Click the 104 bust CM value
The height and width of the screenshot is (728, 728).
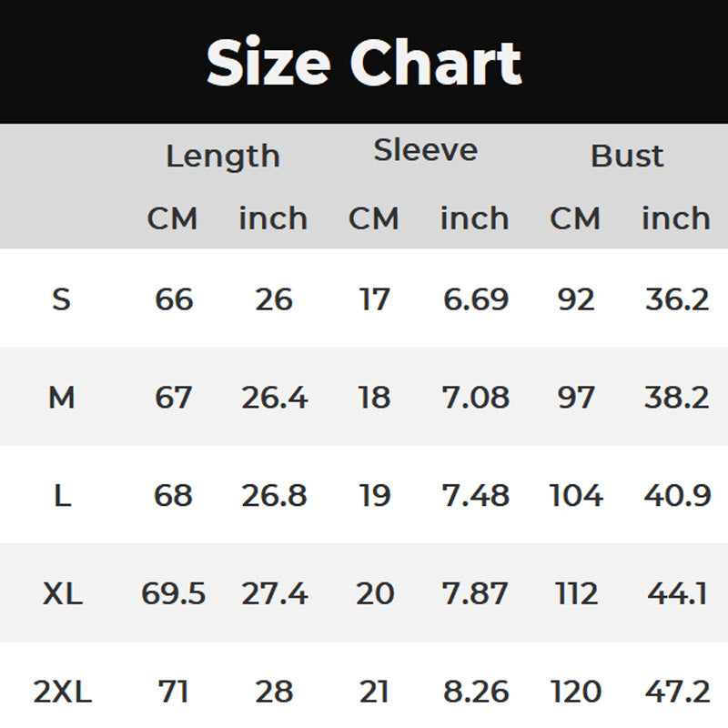(576, 496)
